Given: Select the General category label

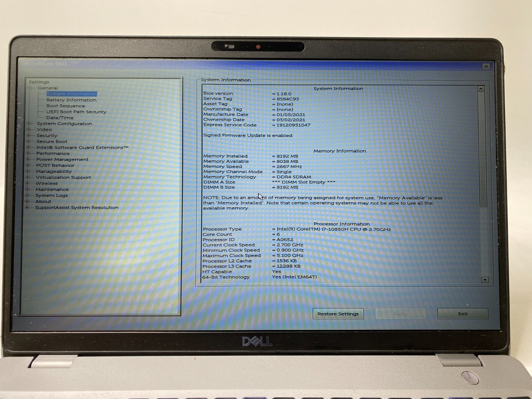Looking at the screenshot, I should (48, 88).
